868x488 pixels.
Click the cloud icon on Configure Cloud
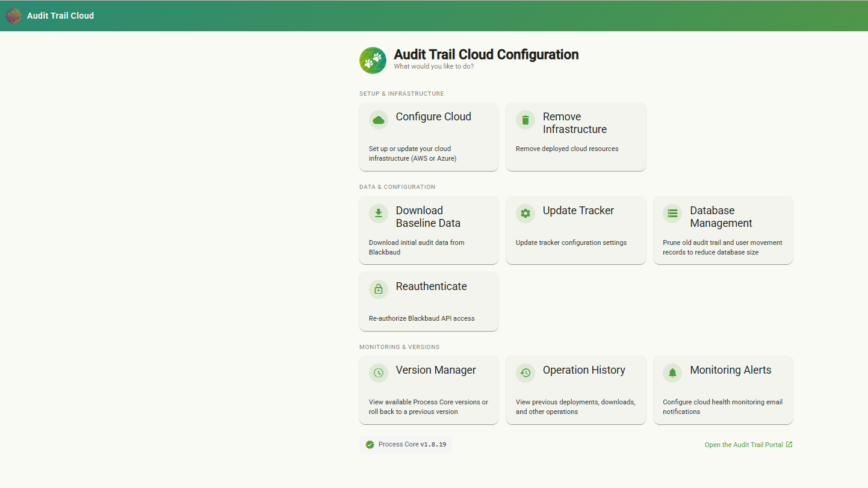click(x=379, y=120)
